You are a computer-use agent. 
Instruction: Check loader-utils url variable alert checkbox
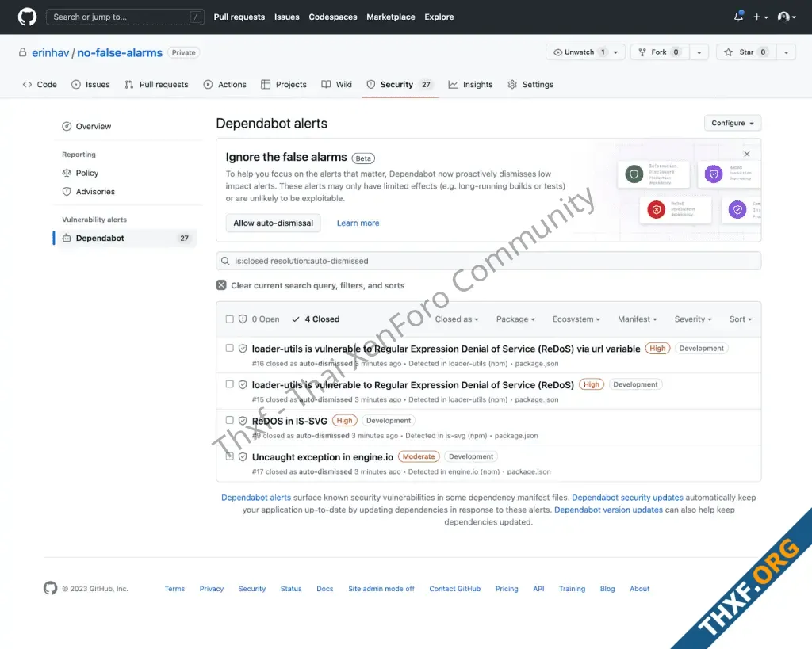point(229,348)
